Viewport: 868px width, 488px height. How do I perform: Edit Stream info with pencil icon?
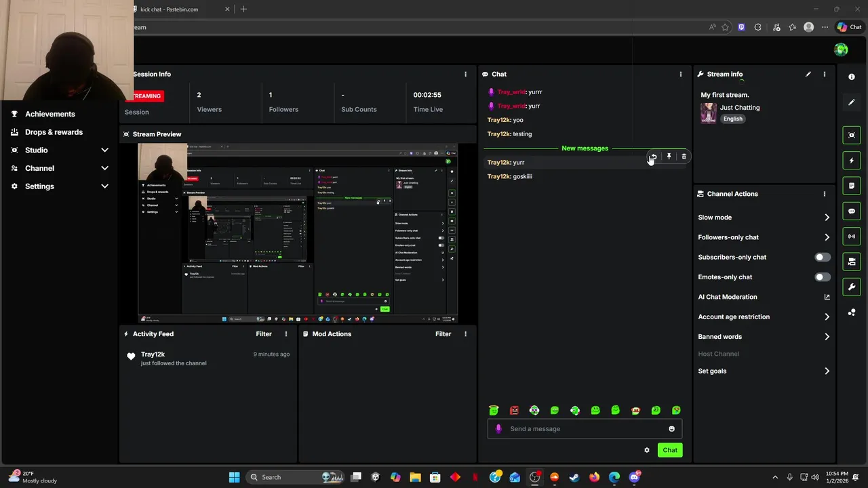[x=808, y=74]
